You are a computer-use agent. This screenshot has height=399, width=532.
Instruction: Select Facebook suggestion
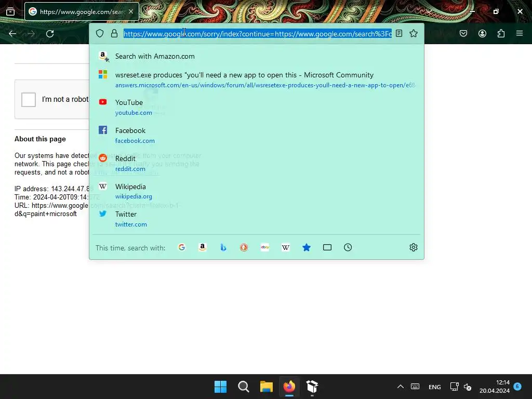point(257,136)
